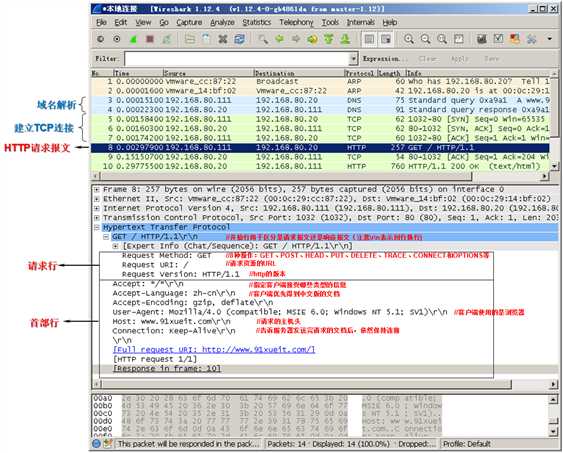Screen dimensions: 563x453
Task: Close the capture file with X icon
Action: 223,39
